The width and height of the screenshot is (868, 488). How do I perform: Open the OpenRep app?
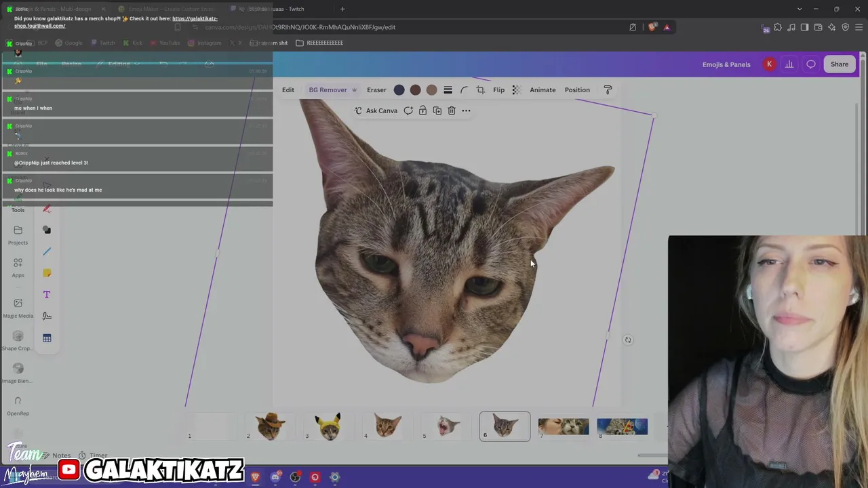point(18,406)
